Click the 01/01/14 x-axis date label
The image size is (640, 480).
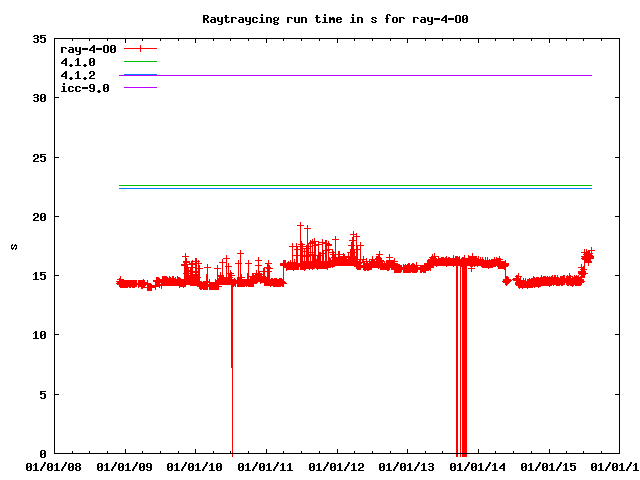pos(480,466)
